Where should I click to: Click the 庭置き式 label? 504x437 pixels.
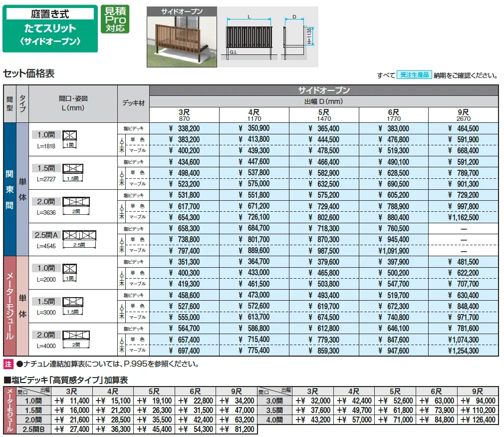click(50, 14)
